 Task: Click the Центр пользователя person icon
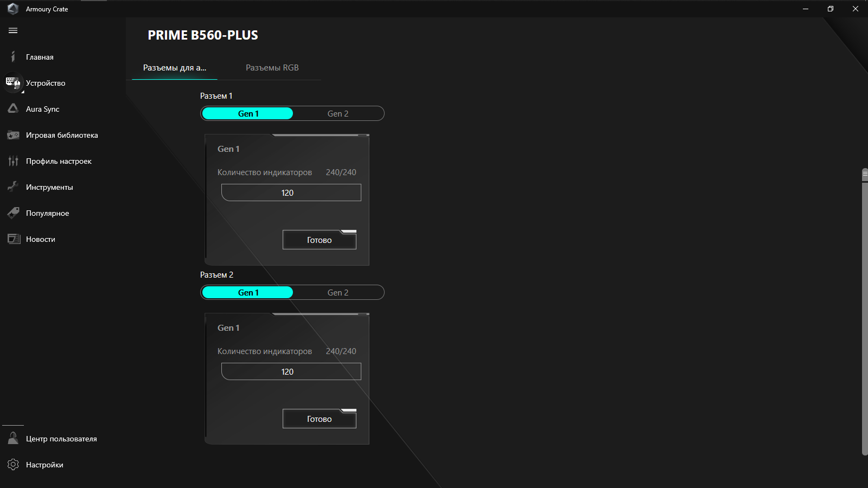(x=13, y=438)
